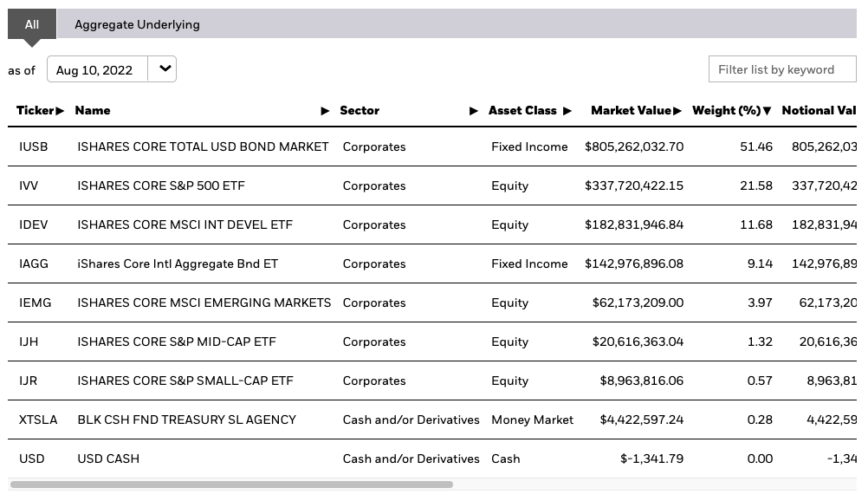The image size is (868, 501).
Task: Click the sort arrow beside Ticker
Action: 60,111
